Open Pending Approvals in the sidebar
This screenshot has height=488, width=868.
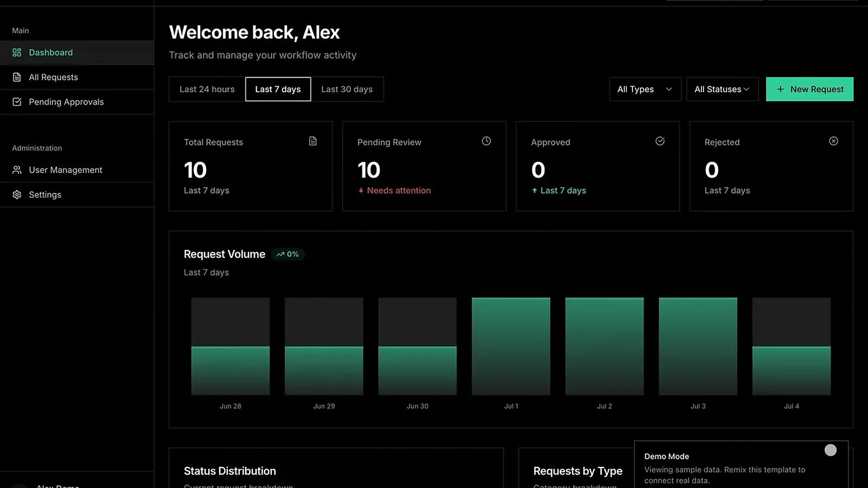point(77,102)
